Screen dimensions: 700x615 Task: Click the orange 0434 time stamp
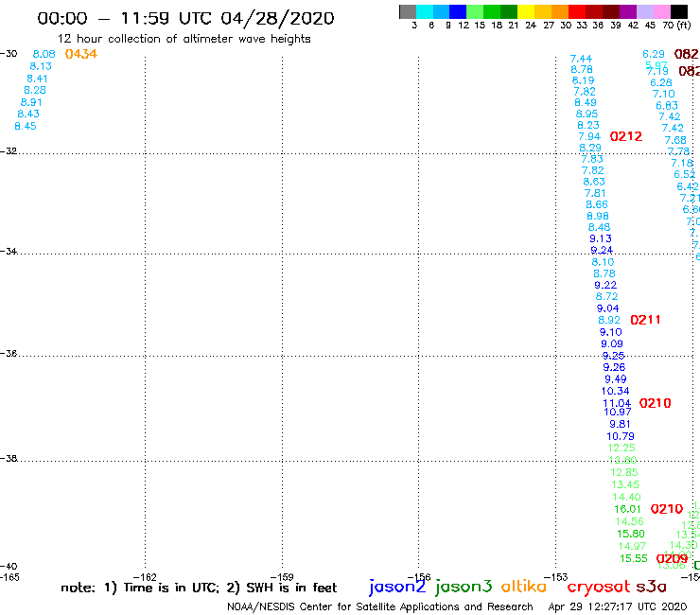coord(80,54)
